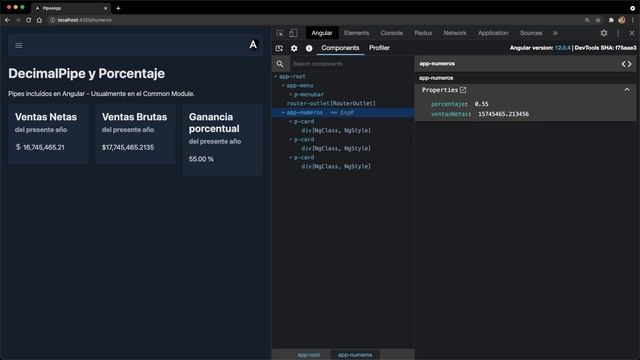Image resolution: width=640 pixels, height=360 pixels.
Task: Open Properties in console via arrow icon
Action: pyautogui.click(x=463, y=90)
